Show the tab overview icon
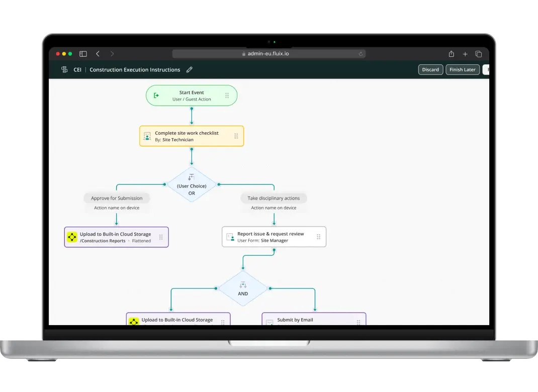This screenshot has width=538, height=392. 479,54
